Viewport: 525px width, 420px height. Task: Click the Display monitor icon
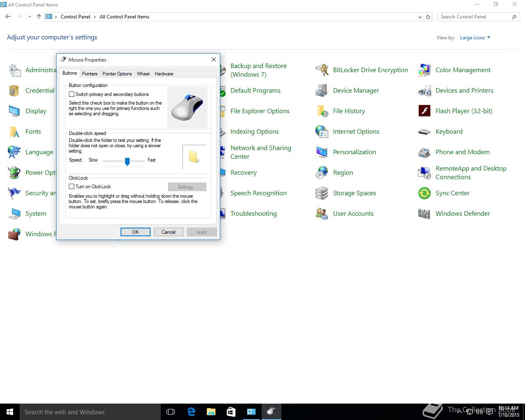14,111
